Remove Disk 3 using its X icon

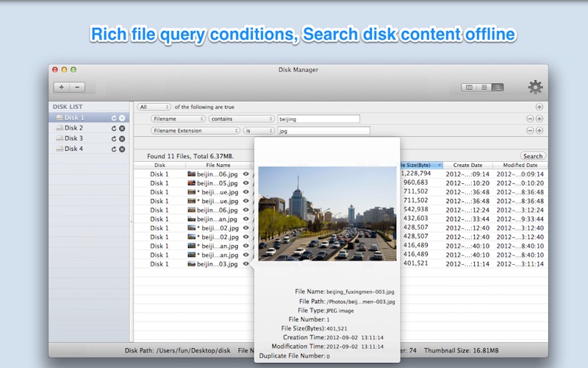[122, 138]
